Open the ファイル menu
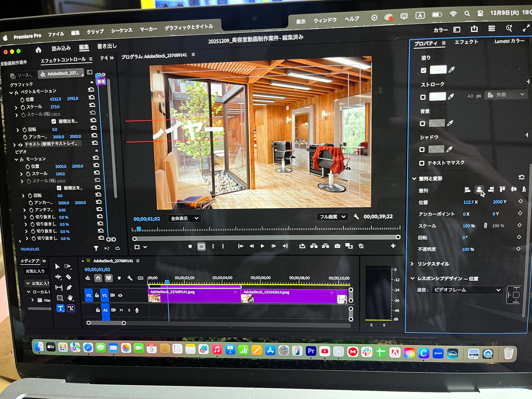The width and height of the screenshot is (532, 399). (56, 34)
